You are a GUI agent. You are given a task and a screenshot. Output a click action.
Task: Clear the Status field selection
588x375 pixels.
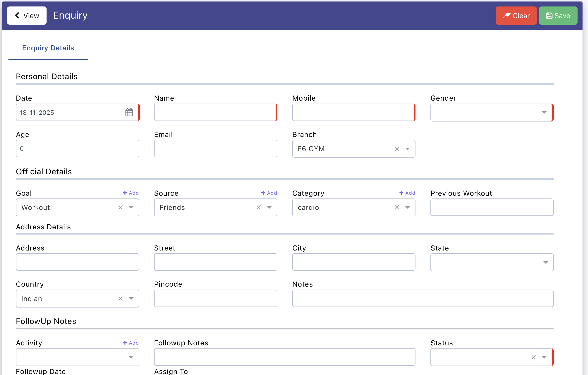pyautogui.click(x=533, y=357)
